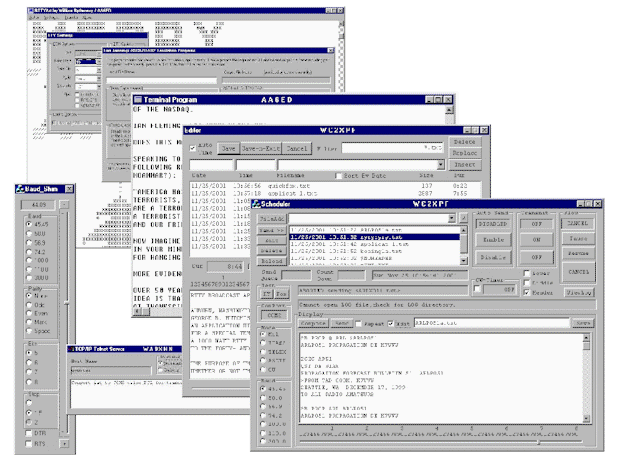Image resolution: width=621 pixels, height=467 pixels.
Task: Select 50.0 baud in Baud_Shim
Action: coord(29,233)
